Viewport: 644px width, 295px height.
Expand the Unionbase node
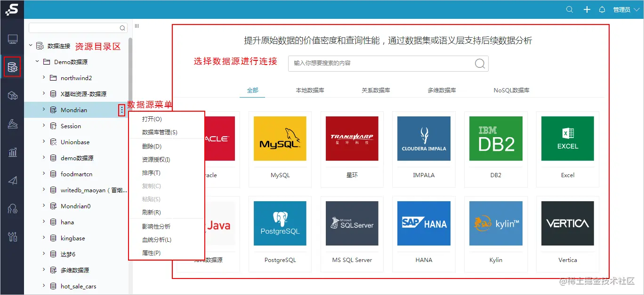coord(44,142)
